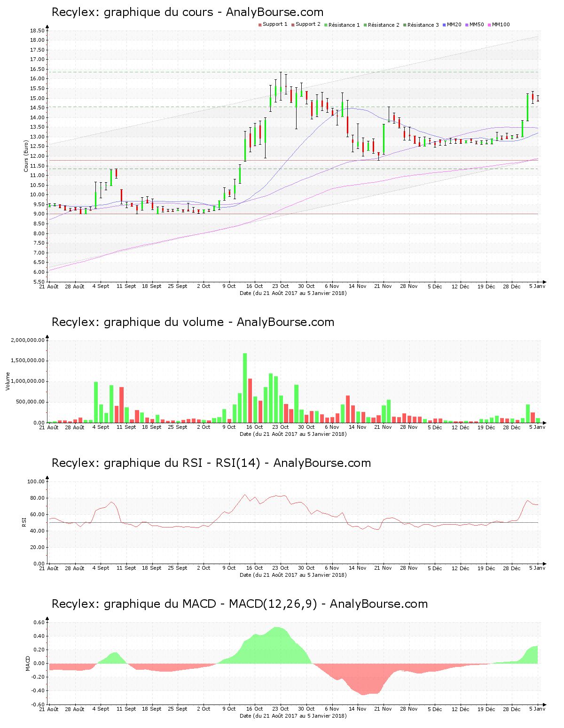The image size is (564, 728).
Task: Click the 2,000,000.00 volume axis label
Action: coord(28,340)
